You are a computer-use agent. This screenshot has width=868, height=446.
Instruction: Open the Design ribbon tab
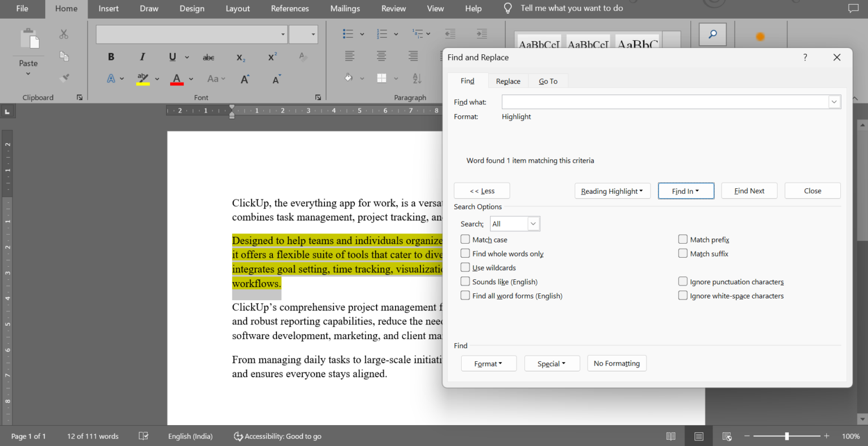pyautogui.click(x=192, y=8)
